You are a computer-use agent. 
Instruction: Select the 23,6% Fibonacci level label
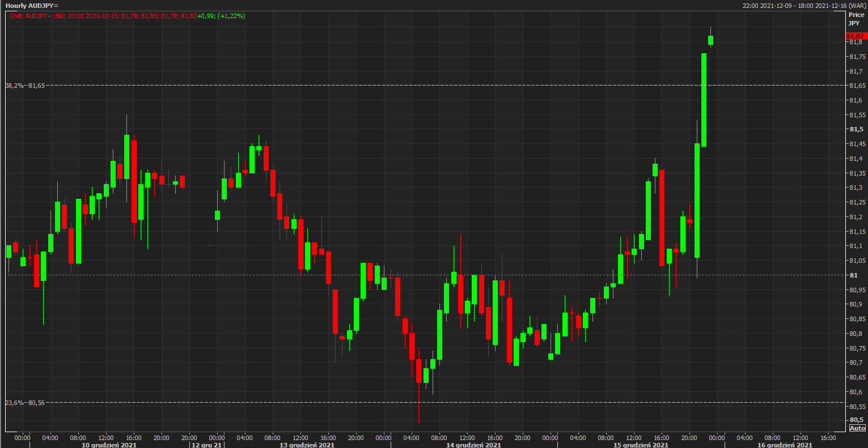25,403
